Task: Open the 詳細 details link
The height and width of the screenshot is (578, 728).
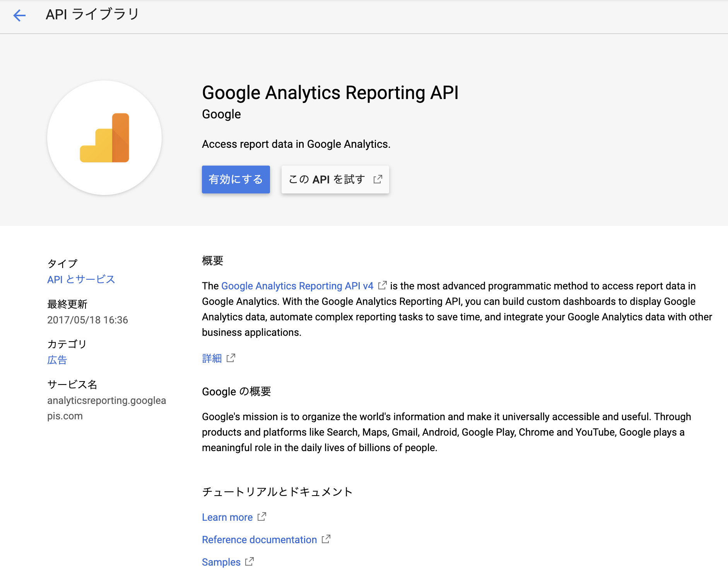Action: click(x=212, y=358)
